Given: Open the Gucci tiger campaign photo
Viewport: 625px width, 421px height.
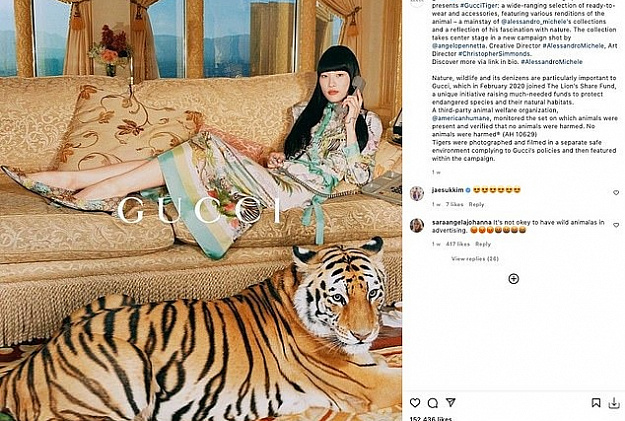Looking at the screenshot, I should tap(201, 210).
